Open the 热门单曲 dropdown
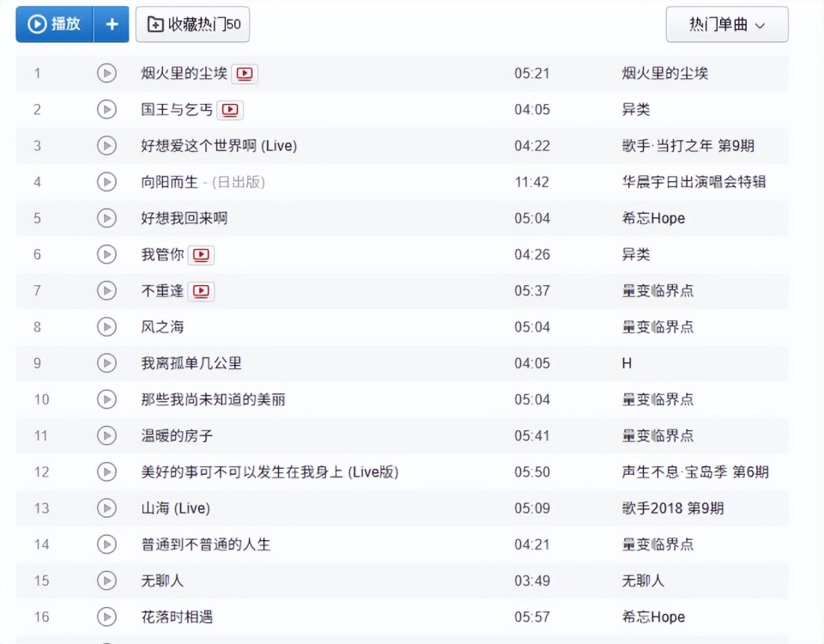The image size is (824, 644). [726, 24]
